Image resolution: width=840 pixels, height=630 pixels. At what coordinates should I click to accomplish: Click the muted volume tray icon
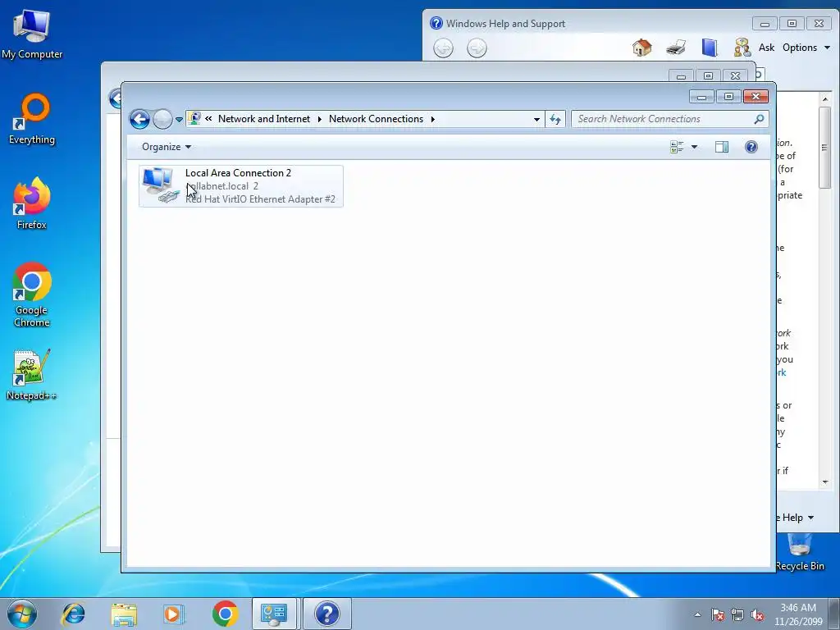[757, 614]
